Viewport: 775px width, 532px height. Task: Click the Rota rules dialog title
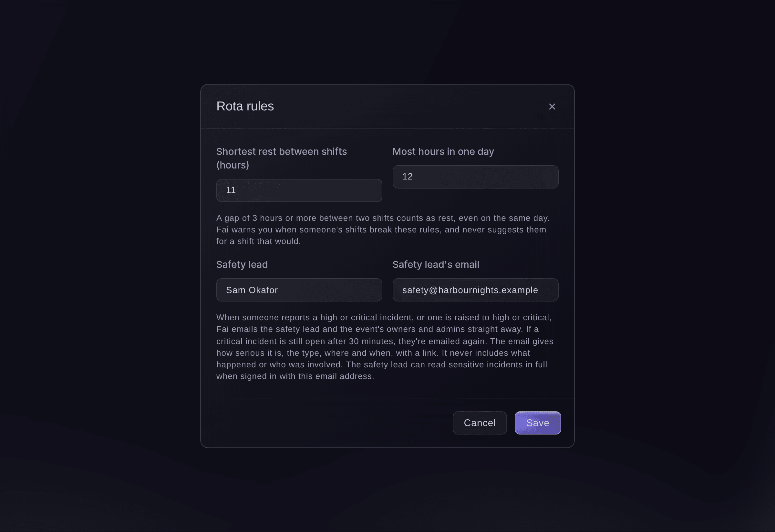point(245,106)
